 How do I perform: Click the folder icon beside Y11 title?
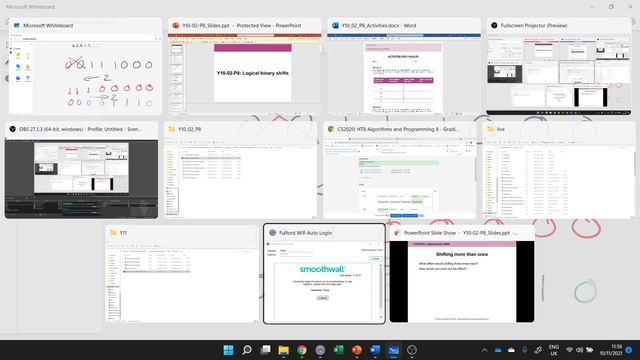click(x=113, y=233)
